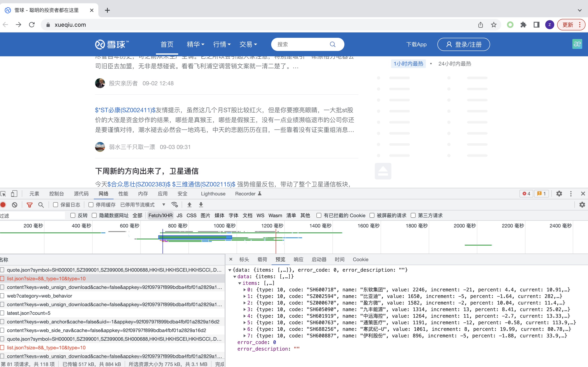The image size is (588, 367).
Task: Toggle invert filter checkbox
Action: pyautogui.click(x=73, y=216)
